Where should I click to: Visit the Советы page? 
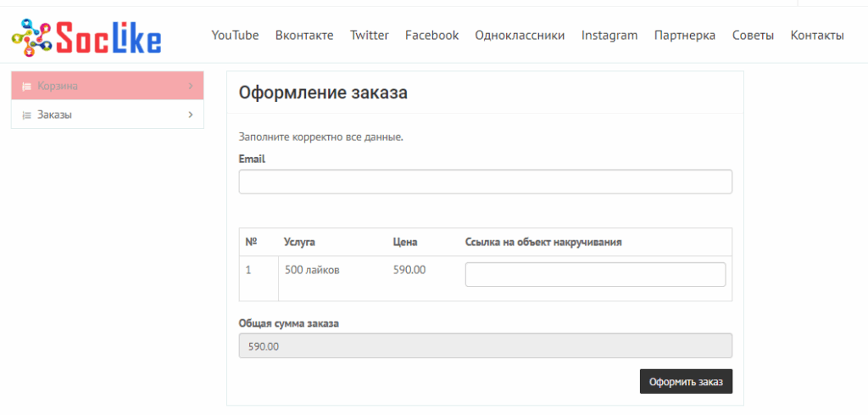[753, 35]
